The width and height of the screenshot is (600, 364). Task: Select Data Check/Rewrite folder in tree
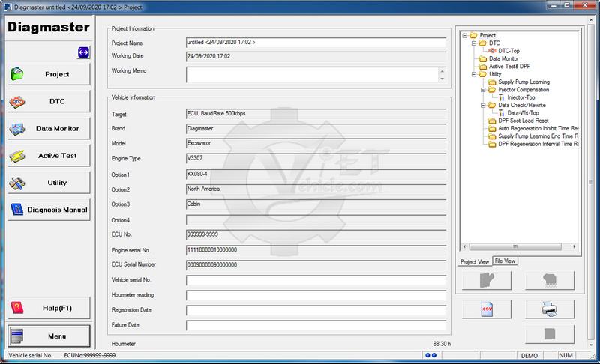point(521,105)
